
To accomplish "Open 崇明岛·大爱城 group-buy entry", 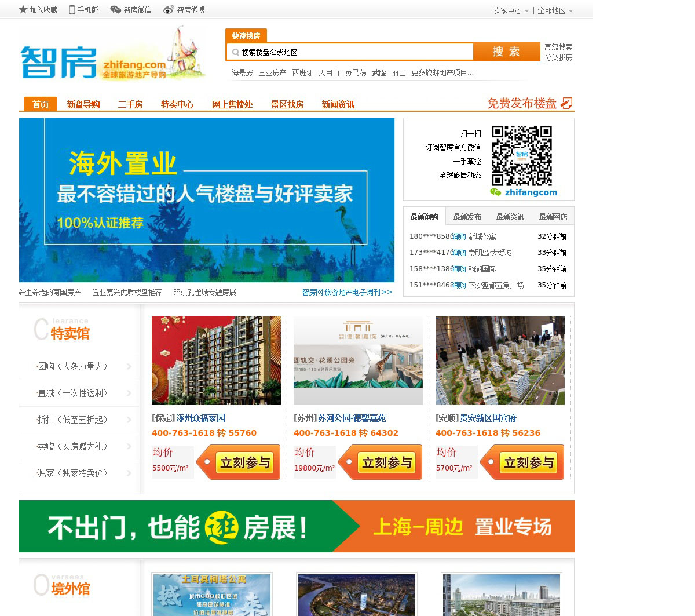I will tap(490, 253).
